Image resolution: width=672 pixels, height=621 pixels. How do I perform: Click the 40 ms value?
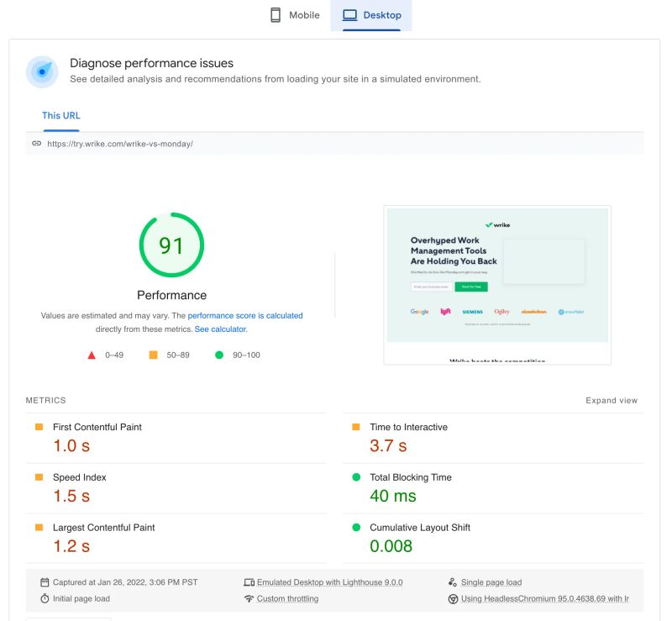coord(393,496)
